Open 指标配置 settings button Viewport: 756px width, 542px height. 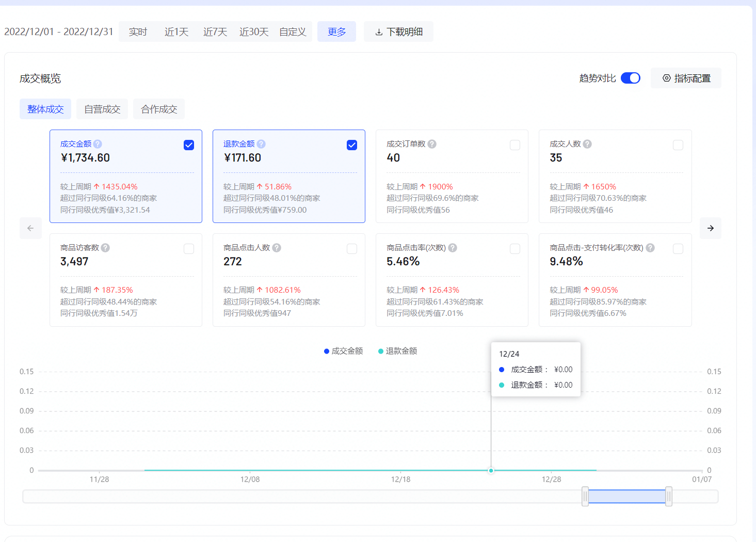click(686, 78)
